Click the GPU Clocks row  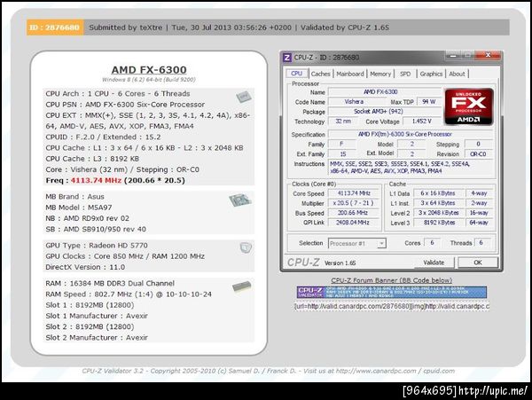click(x=125, y=256)
